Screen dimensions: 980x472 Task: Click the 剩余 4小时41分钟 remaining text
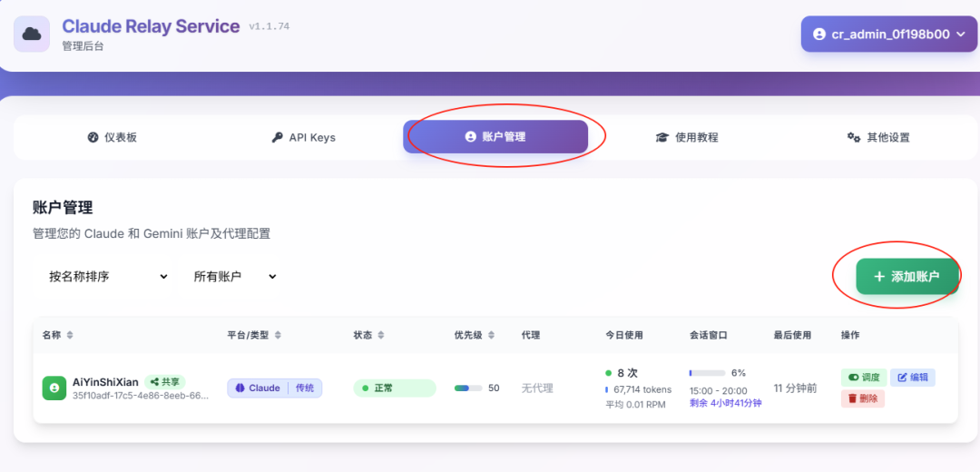726,403
